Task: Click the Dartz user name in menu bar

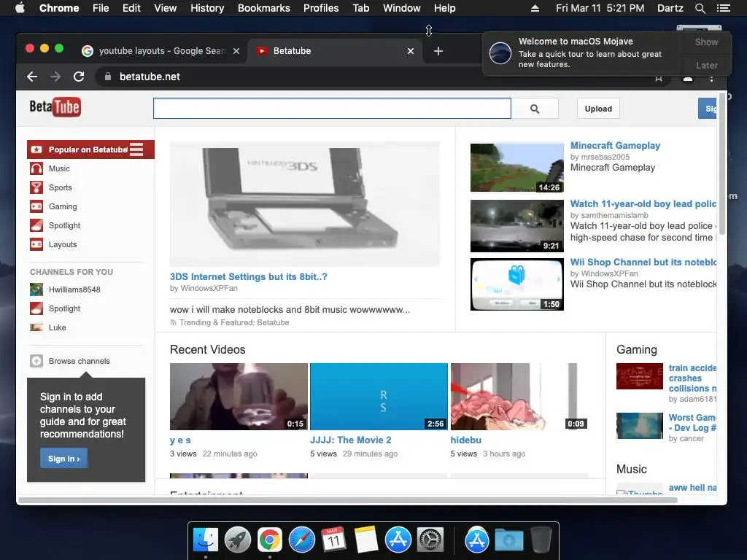Action: (670, 8)
